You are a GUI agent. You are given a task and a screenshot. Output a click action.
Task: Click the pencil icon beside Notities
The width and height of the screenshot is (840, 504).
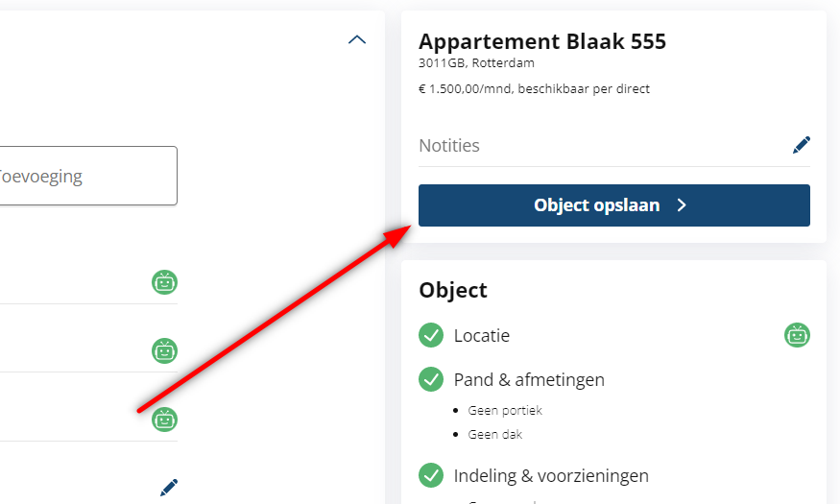click(x=802, y=145)
